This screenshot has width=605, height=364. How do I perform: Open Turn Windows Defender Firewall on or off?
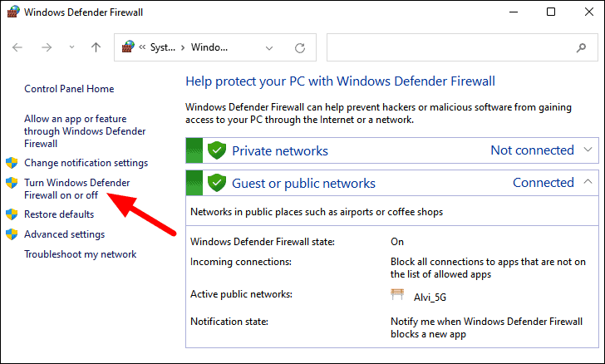pyautogui.click(x=77, y=189)
